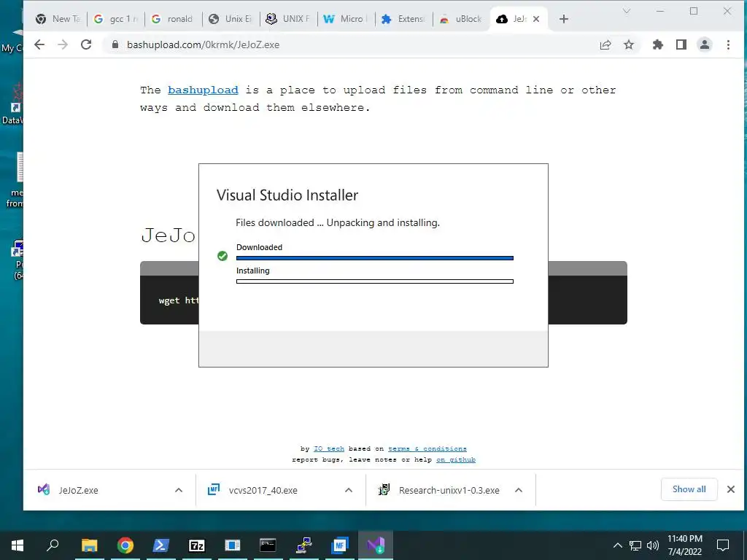This screenshot has width=747, height=560.
Task: Switch to the New Tab tab
Action: pos(58,19)
